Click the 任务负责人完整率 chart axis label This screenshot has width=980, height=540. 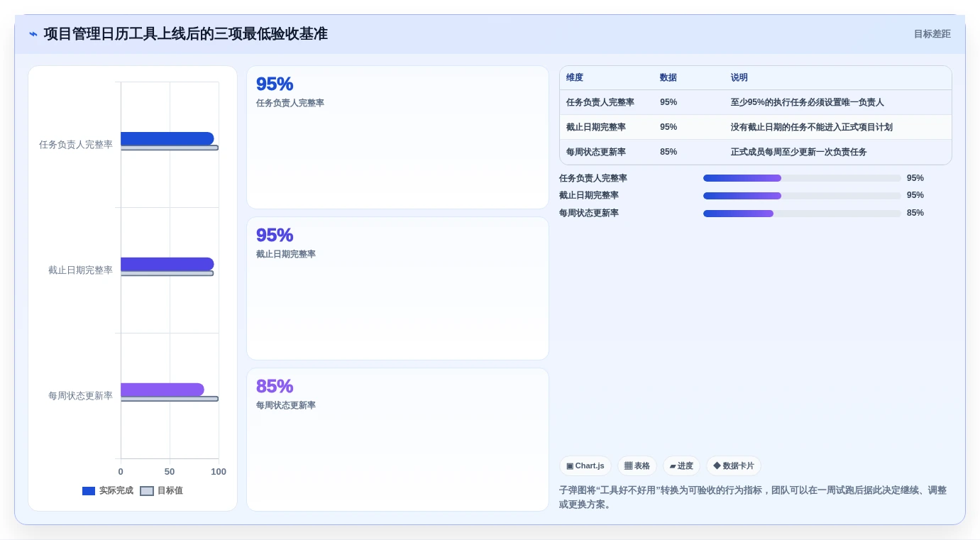pos(76,145)
